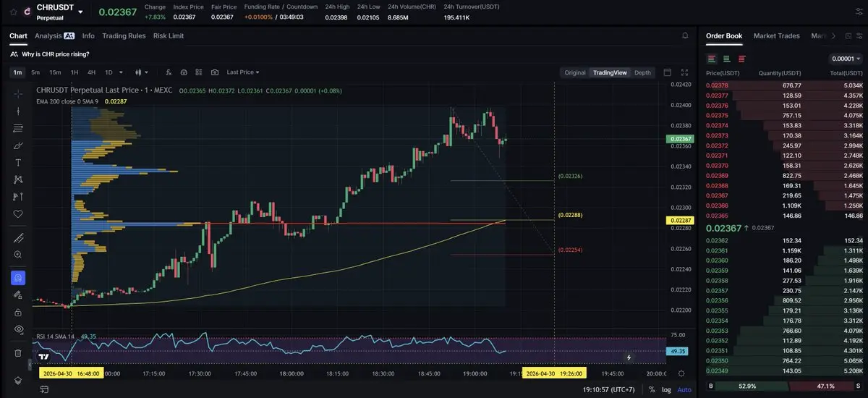The height and width of the screenshot is (398, 868).
Task: Select the 1m timeframe
Action: click(x=17, y=72)
